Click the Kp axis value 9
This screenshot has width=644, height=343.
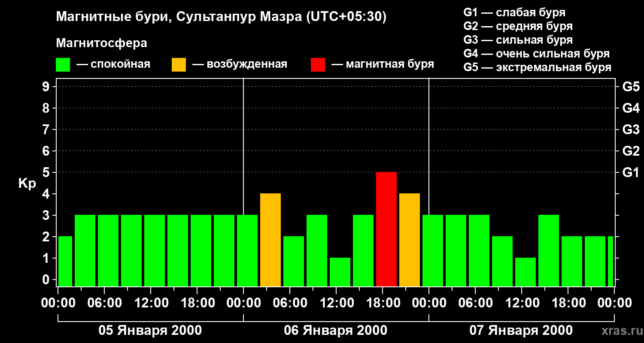47,87
